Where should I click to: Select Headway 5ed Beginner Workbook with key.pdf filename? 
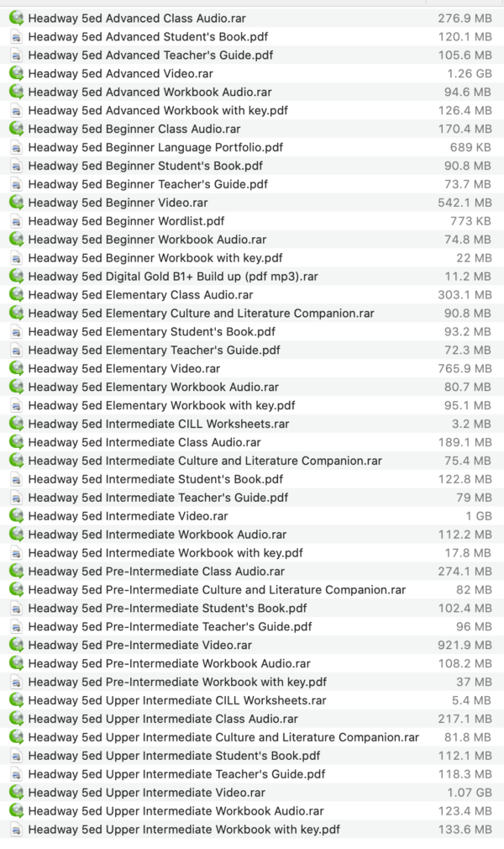click(x=155, y=258)
